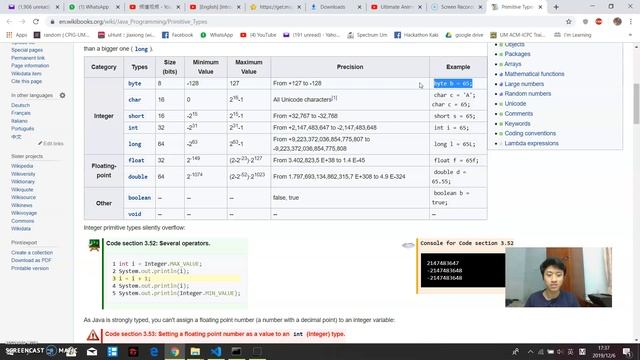The image size is (640, 360).
Task: Go to Random numbers chapter
Action: 527,93
